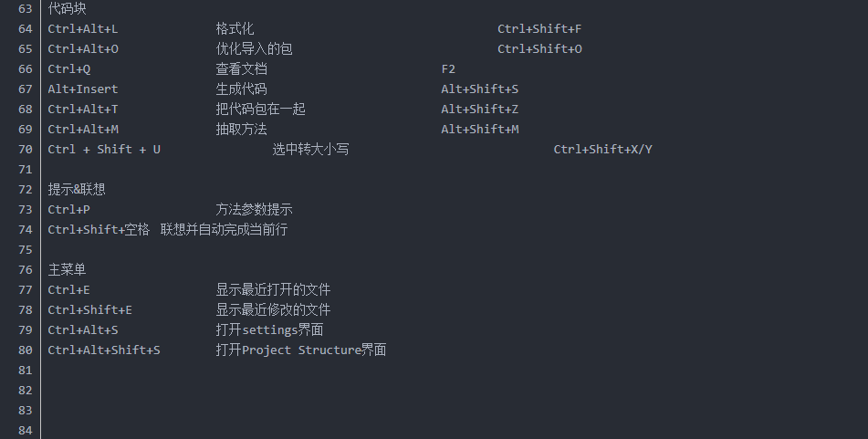Image resolution: width=868 pixels, height=439 pixels.
Task: Place the cursor on 把代码包在一起
Action: (261, 109)
